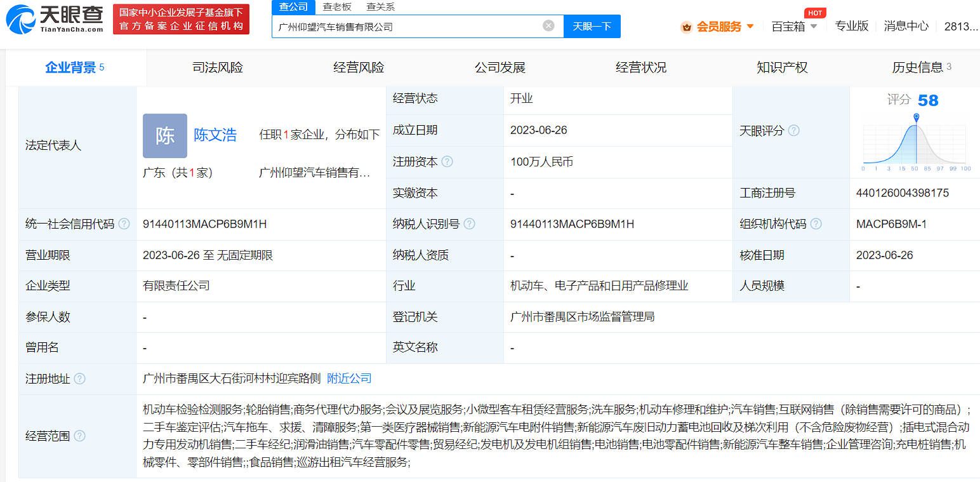Click the 国家中小企业发展子基金 red banner
This screenshot has height=482, width=980.
point(182,19)
